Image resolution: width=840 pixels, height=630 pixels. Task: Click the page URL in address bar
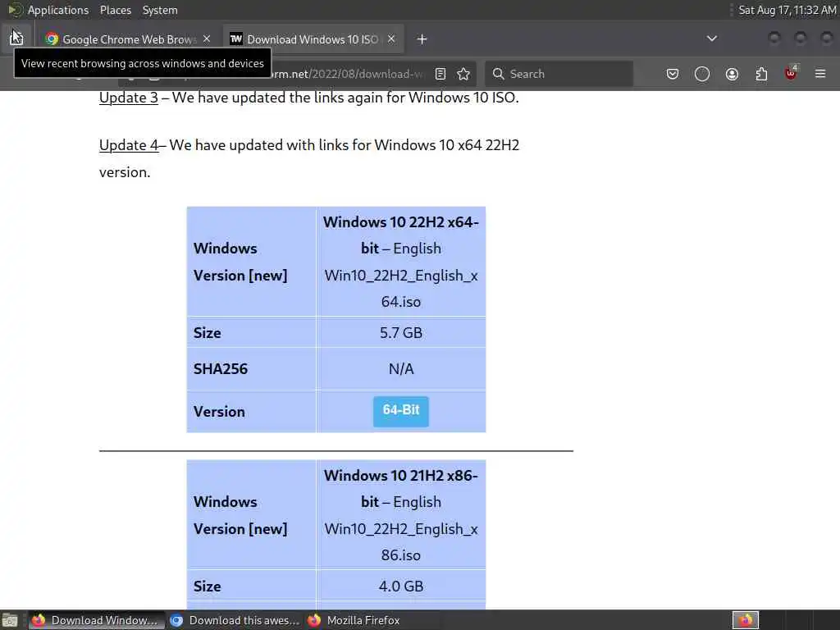348,74
